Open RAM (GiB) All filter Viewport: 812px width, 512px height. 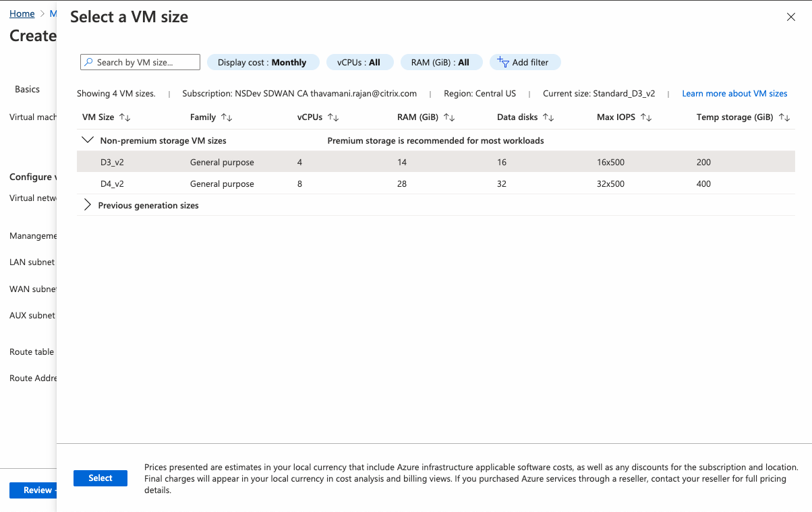click(441, 62)
